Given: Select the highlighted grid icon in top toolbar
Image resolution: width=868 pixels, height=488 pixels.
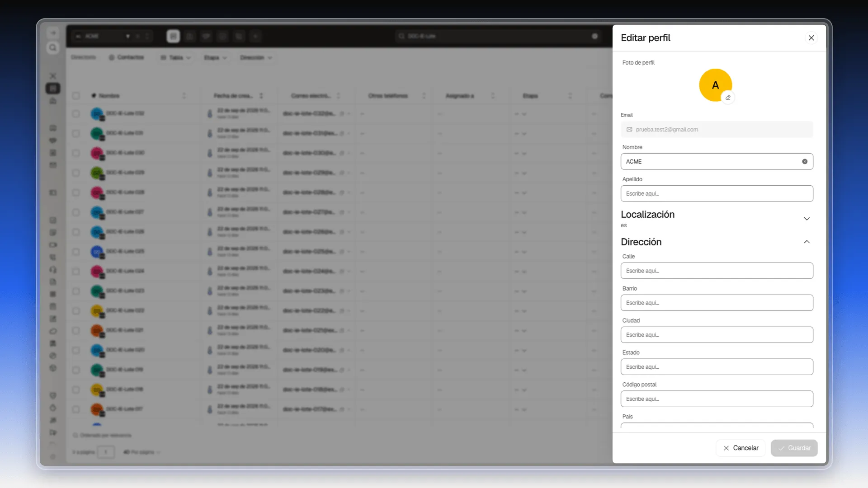Looking at the screenshot, I should pos(173,36).
